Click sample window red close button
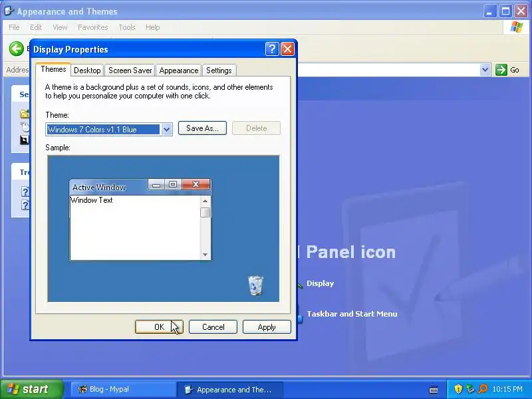 coord(196,184)
